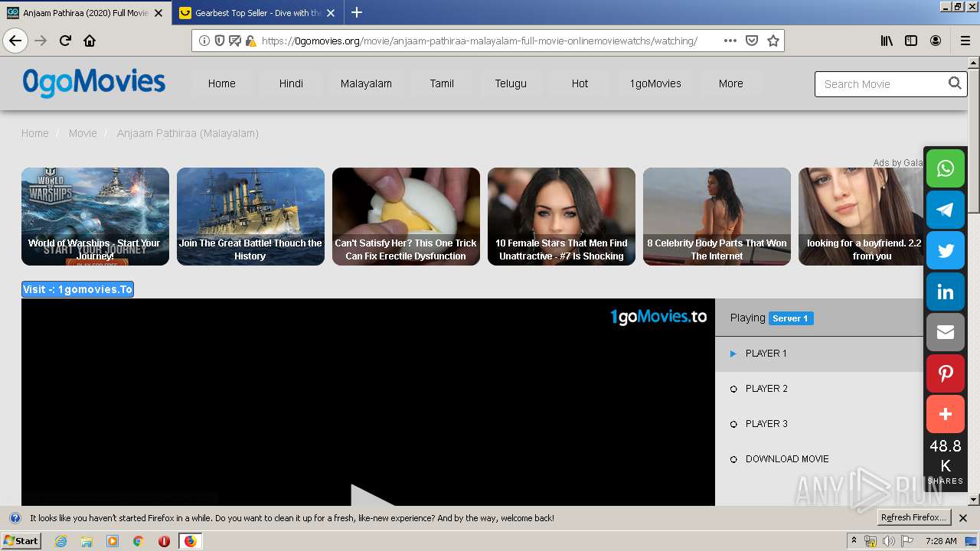This screenshot has height=551, width=980.
Task: Bookmark this page with star
Action: tap(773, 41)
